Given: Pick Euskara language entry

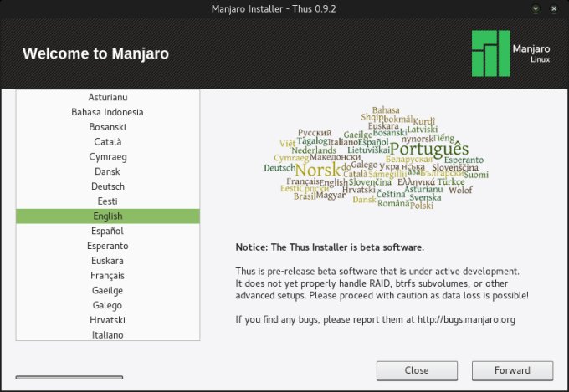Looking at the screenshot, I should click(x=108, y=261).
